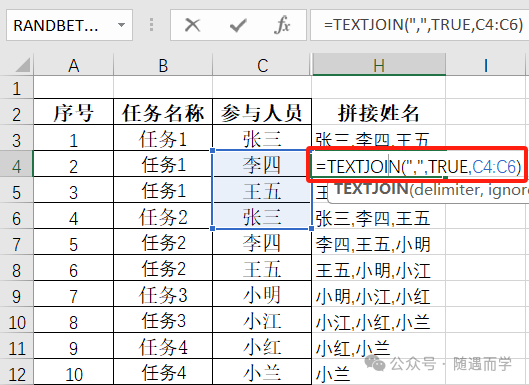Click the formula bar resize dots handle
The height and width of the screenshot is (385, 529).
click(151, 25)
